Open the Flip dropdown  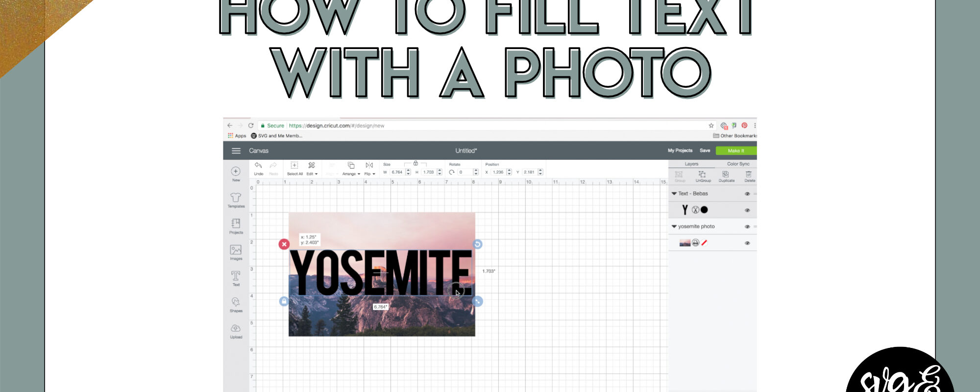point(369,168)
